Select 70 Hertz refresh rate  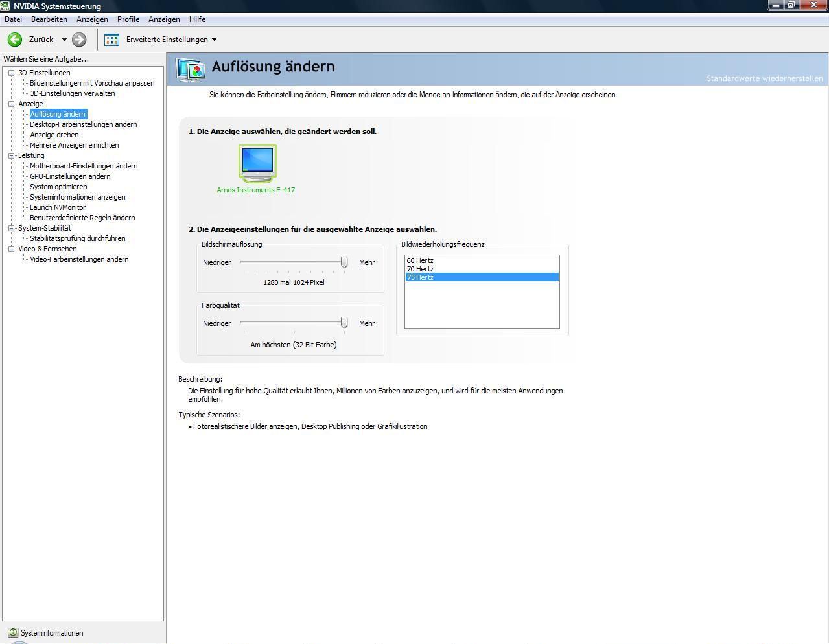(482, 269)
